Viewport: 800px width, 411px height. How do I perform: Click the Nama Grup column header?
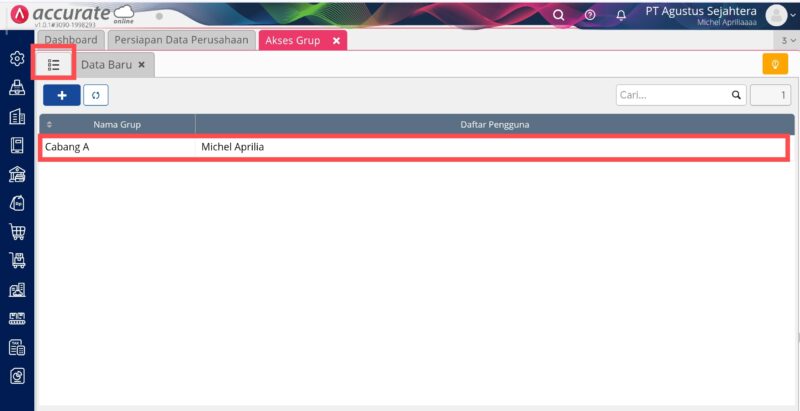tap(117, 124)
